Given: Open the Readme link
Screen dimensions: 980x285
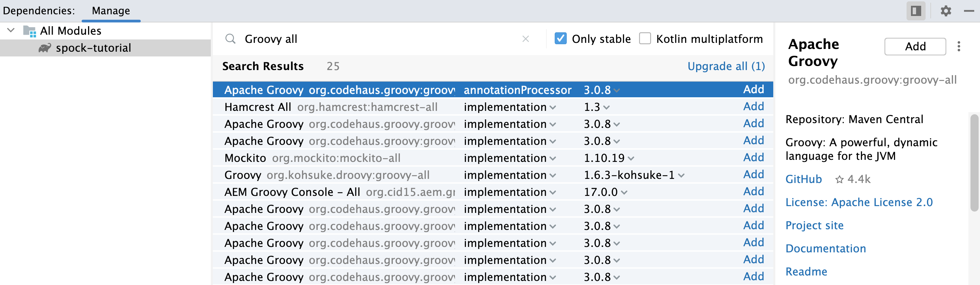Looking at the screenshot, I should (806, 272).
